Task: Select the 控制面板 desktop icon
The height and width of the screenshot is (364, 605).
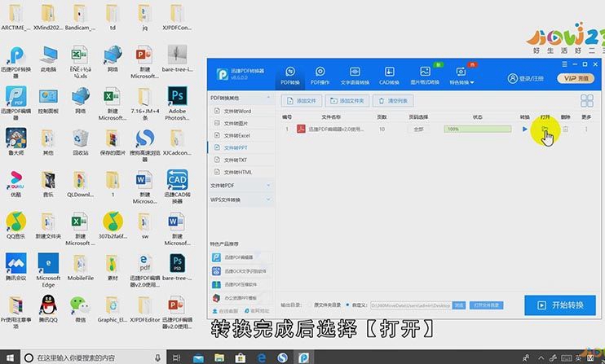Action: click(x=48, y=100)
